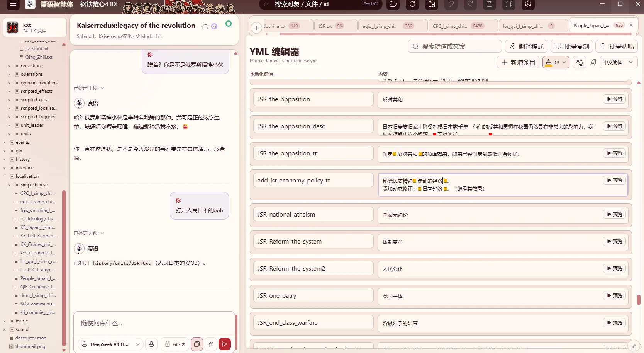Switch to the eqiu_l_simp_chi tab

point(393,26)
